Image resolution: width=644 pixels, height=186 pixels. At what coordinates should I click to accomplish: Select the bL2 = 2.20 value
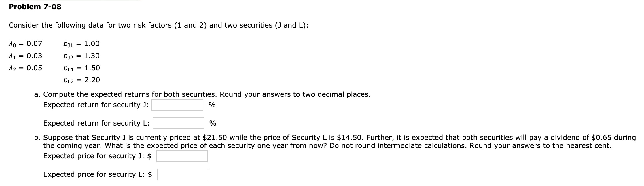[x=82, y=80]
